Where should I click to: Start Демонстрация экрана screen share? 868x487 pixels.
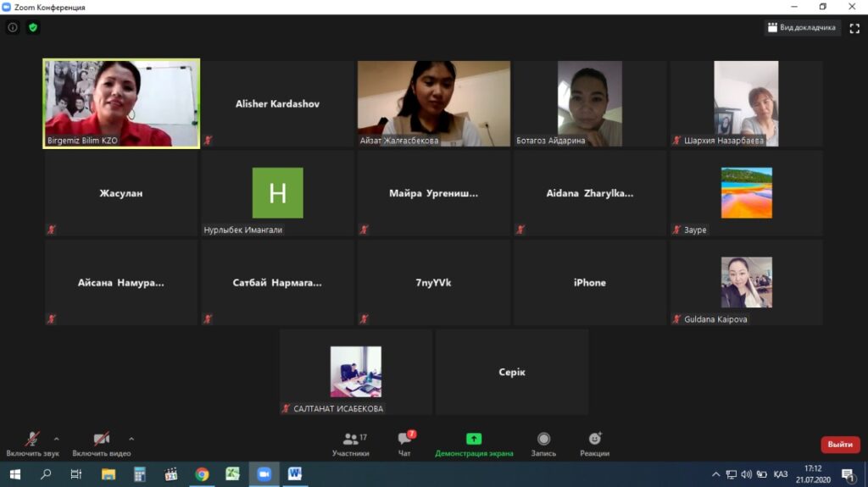(x=474, y=444)
